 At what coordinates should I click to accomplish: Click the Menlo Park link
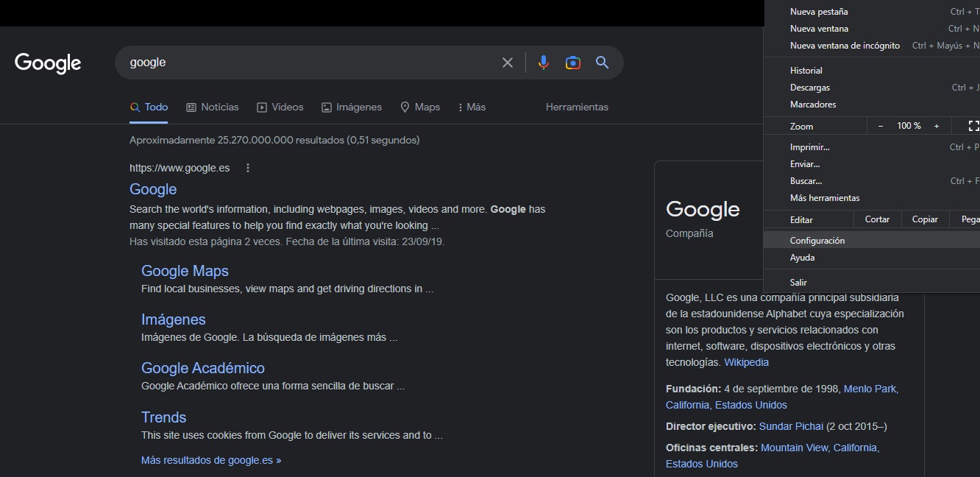tap(871, 389)
